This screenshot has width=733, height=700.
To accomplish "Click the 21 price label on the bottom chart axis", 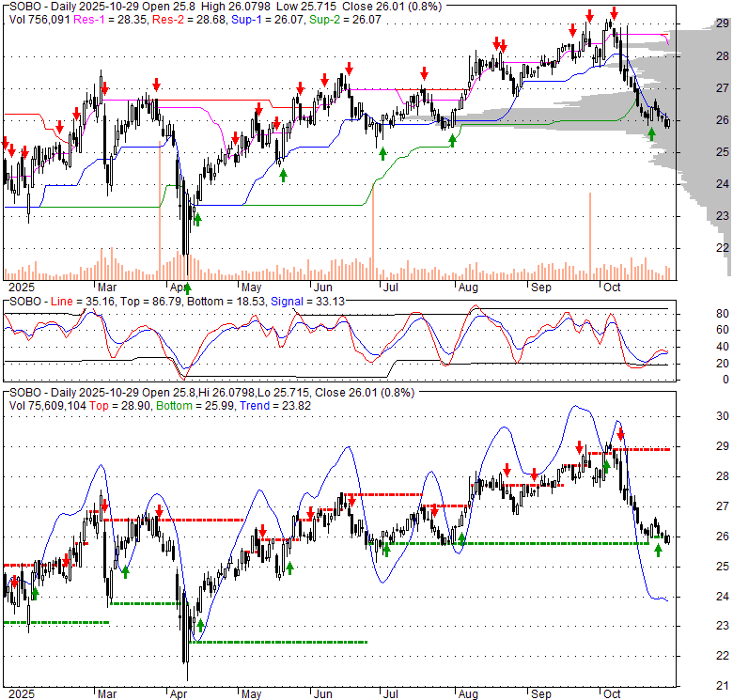I will (723, 686).
